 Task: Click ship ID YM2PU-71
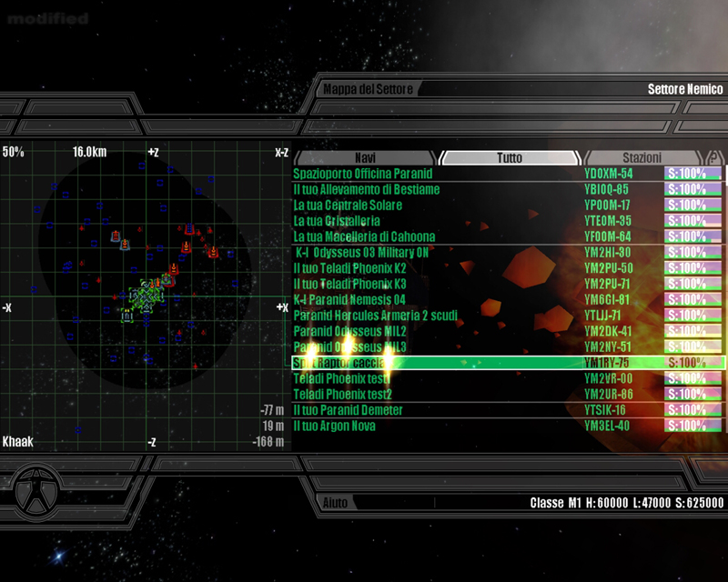click(x=607, y=284)
